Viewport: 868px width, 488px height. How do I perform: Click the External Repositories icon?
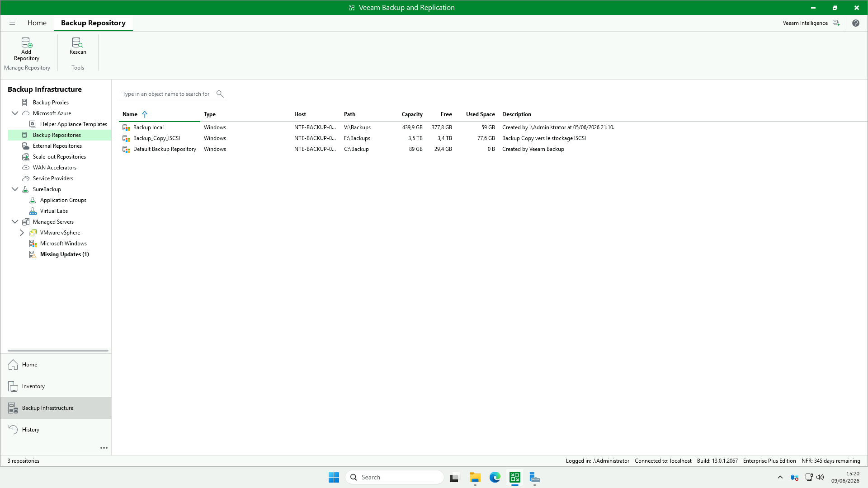pos(26,146)
